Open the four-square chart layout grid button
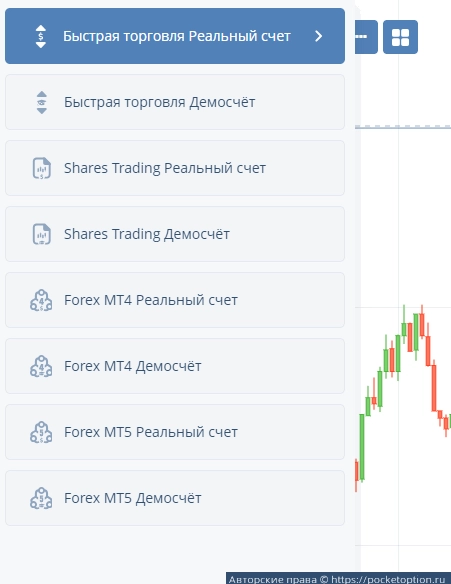The width and height of the screenshot is (451, 584). tap(400, 37)
